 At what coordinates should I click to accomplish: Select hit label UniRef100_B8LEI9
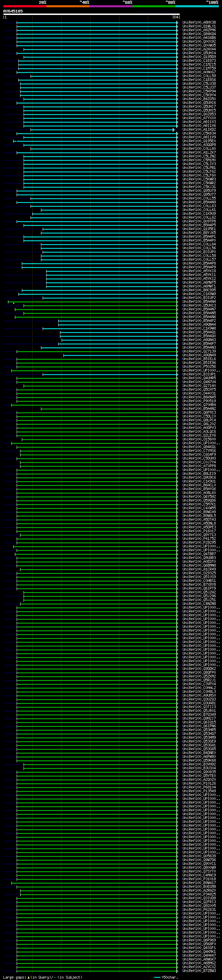199,473
